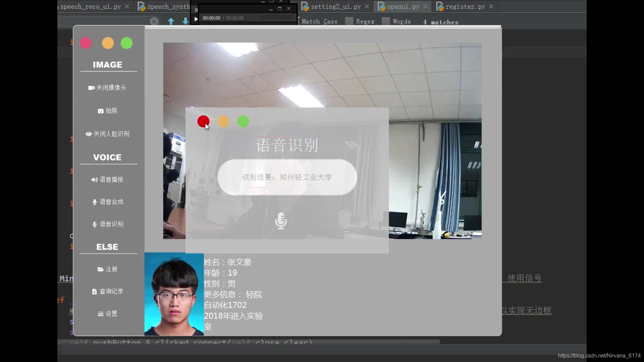Jump to previous match with up arrow

171,21
